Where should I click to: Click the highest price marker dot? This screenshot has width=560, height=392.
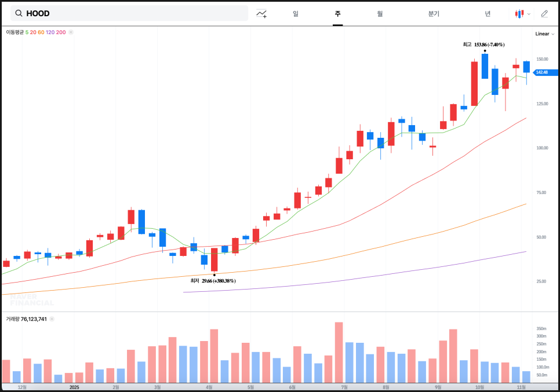[485, 51]
